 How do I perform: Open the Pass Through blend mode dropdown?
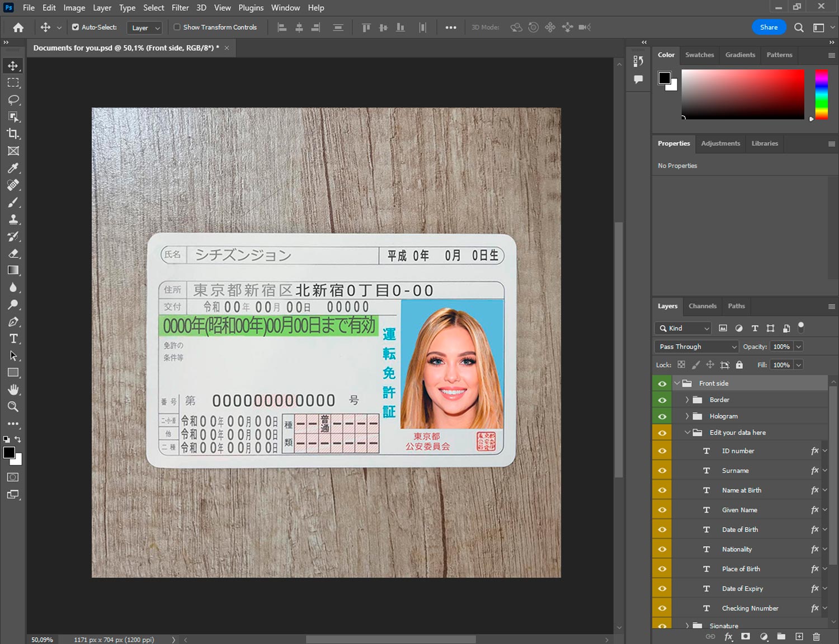tap(696, 347)
